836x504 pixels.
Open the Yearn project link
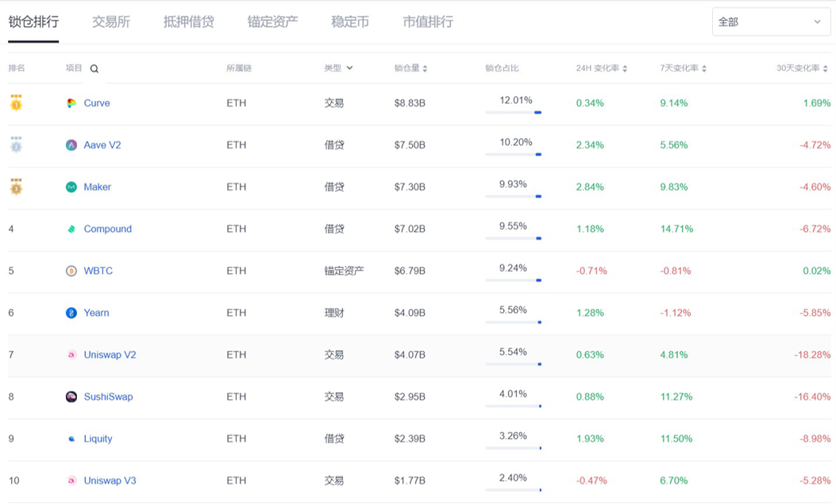(97, 313)
